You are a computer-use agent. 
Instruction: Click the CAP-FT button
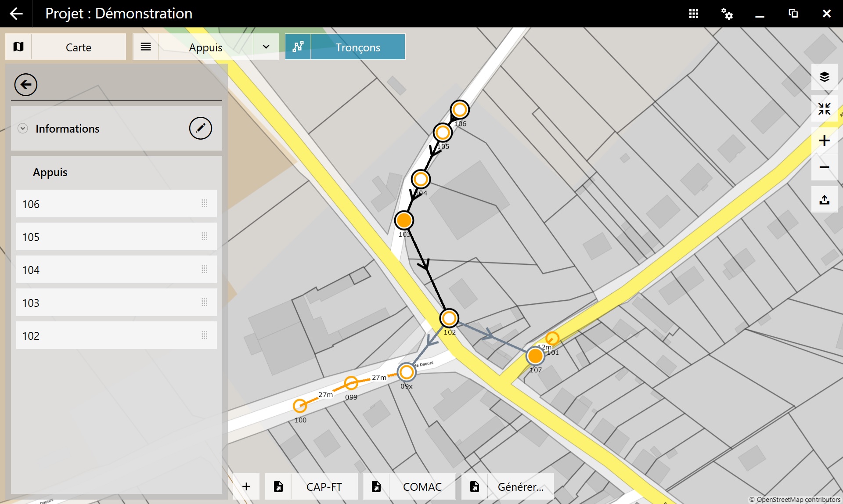(324, 486)
